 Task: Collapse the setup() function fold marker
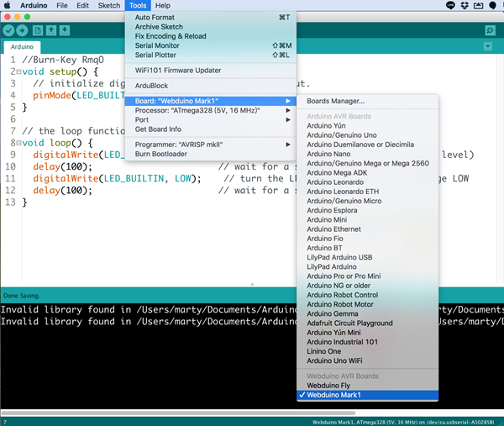[x=18, y=72]
